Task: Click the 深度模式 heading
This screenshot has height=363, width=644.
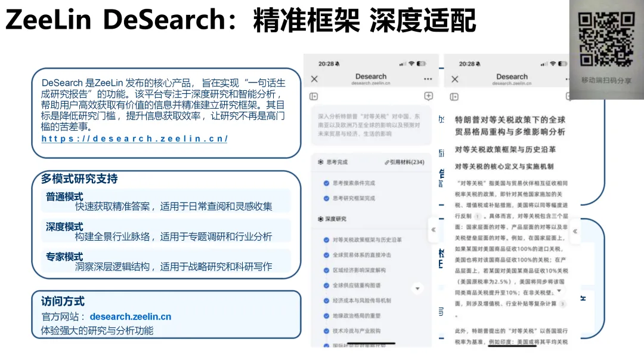Action: (x=64, y=227)
